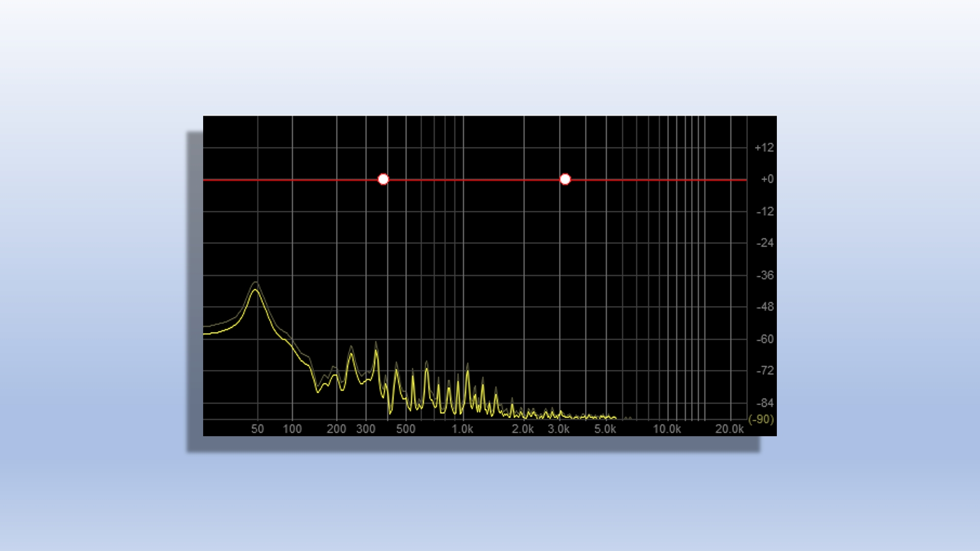Viewport: 980px width, 551px height.
Task: Click the 20.0k frequency label
Action: 729,429
